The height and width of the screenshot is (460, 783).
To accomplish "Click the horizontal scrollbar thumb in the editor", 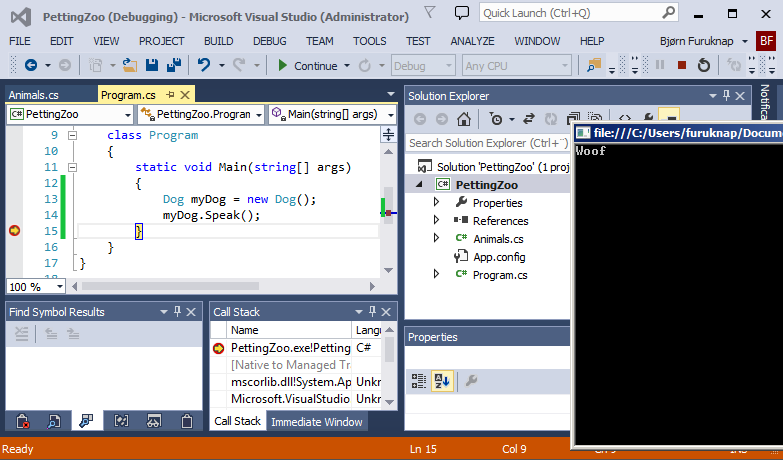I will pos(170,286).
